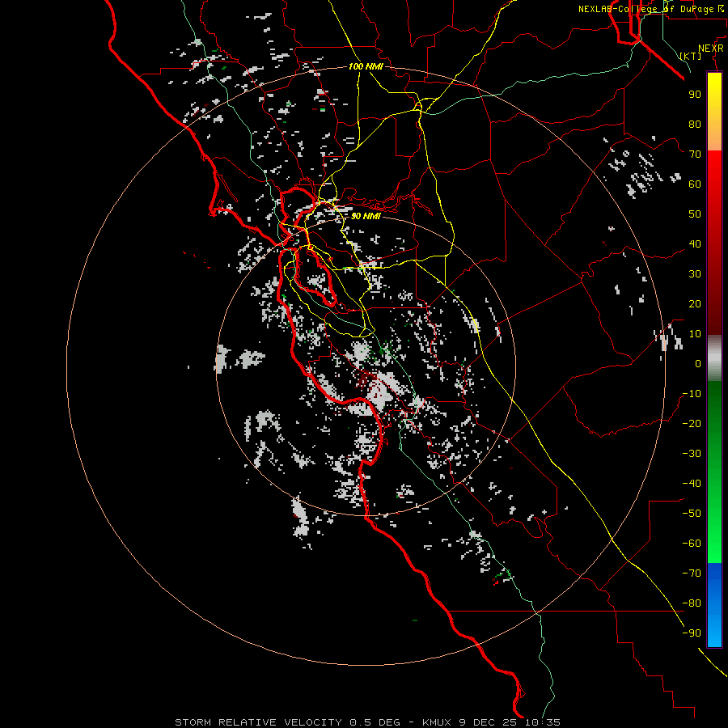Click the 70 label on the velocity scale

point(695,154)
